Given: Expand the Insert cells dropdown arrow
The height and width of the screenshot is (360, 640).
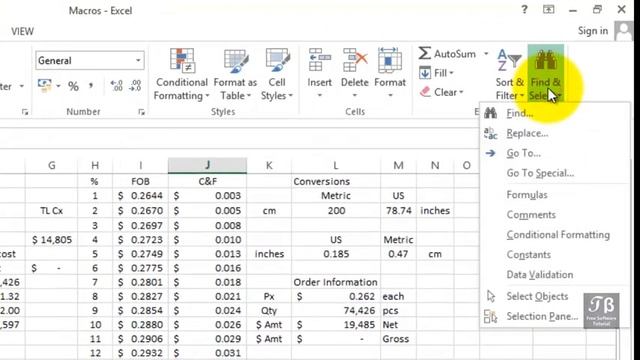Looking at the screenshot, I should [320, 95].
